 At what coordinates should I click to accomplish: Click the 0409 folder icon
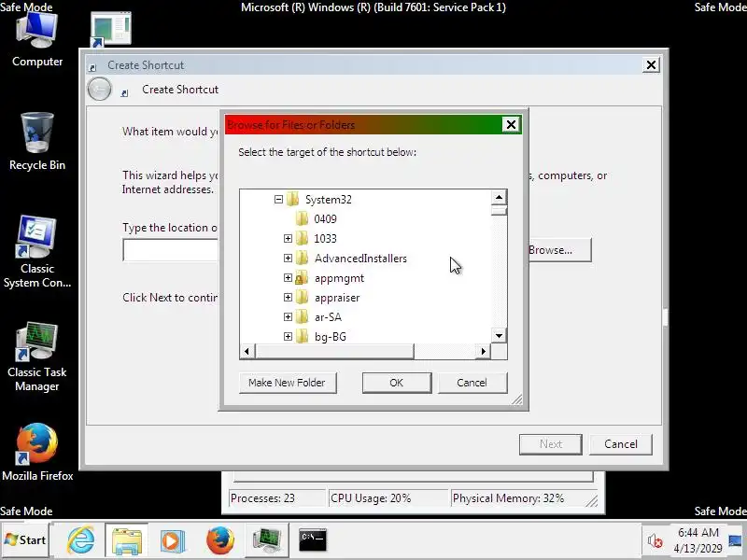click(x=302, y=218)
